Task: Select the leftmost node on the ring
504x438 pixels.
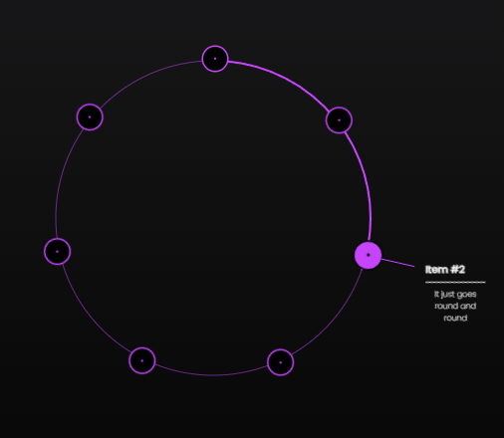Action: [57, 252]
